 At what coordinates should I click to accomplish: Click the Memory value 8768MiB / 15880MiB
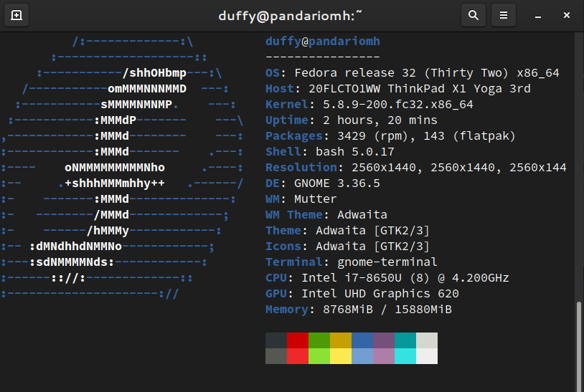point(387,310)
